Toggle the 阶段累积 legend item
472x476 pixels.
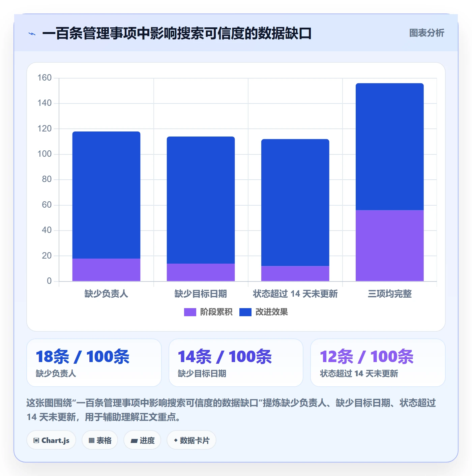208,312
